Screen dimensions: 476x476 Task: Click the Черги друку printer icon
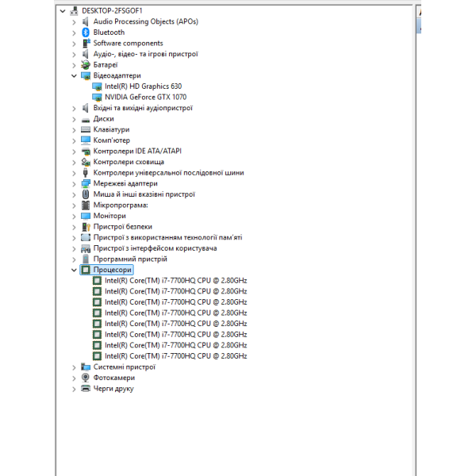86,388
